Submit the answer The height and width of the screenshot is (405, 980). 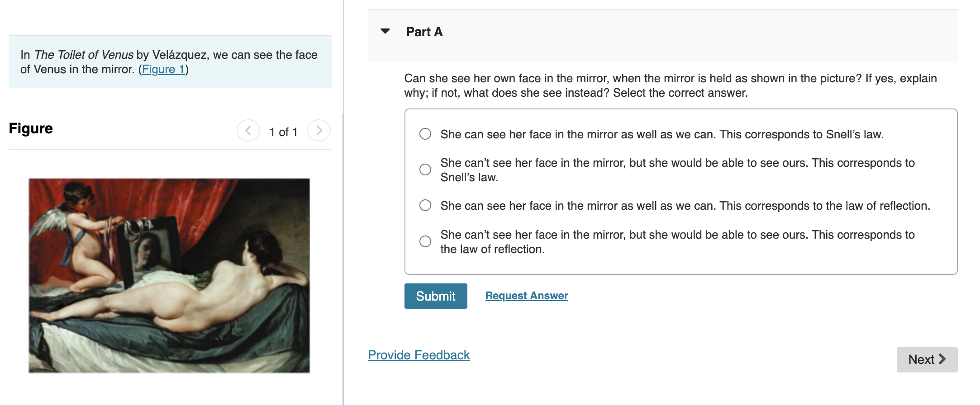436,296
